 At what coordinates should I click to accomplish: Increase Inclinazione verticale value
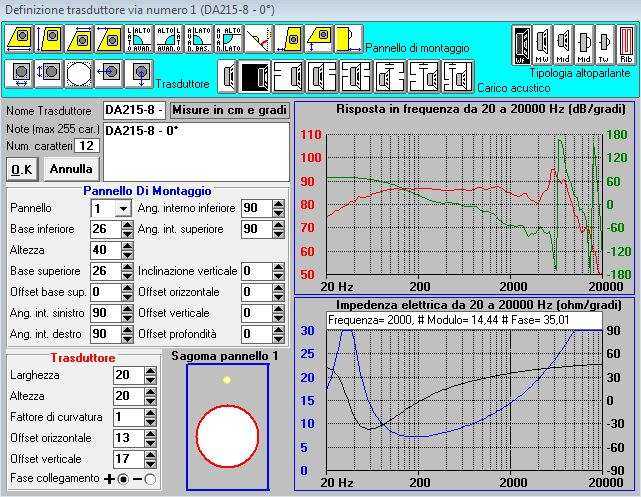click(x=278, y=267)
